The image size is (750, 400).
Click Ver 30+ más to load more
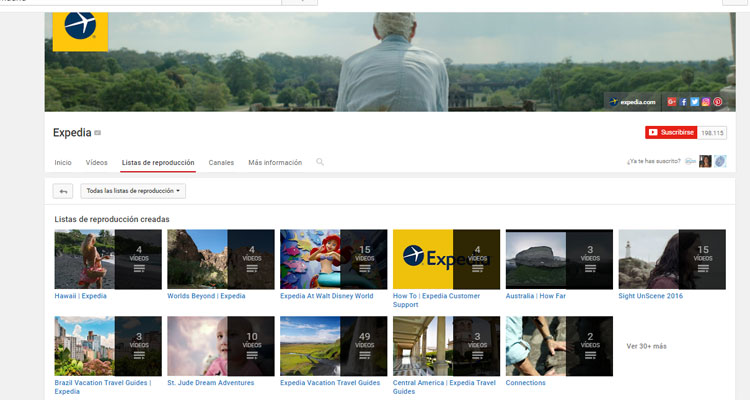click(x=646, y=346)
